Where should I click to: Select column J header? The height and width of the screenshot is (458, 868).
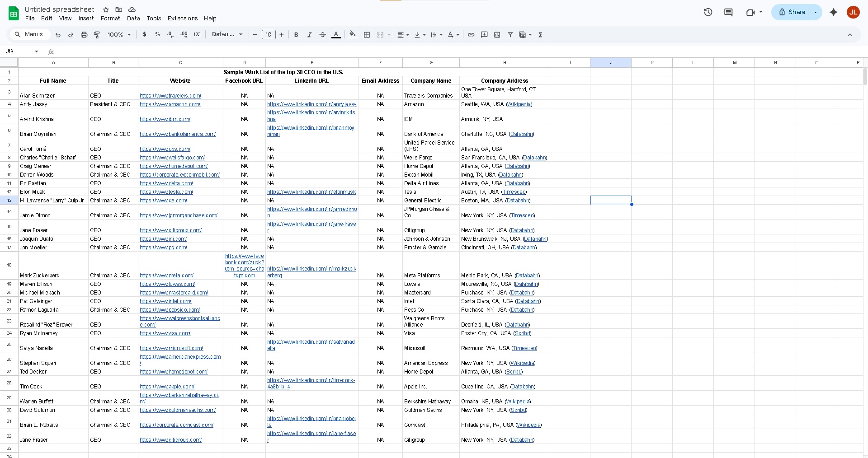coord(611,63)
